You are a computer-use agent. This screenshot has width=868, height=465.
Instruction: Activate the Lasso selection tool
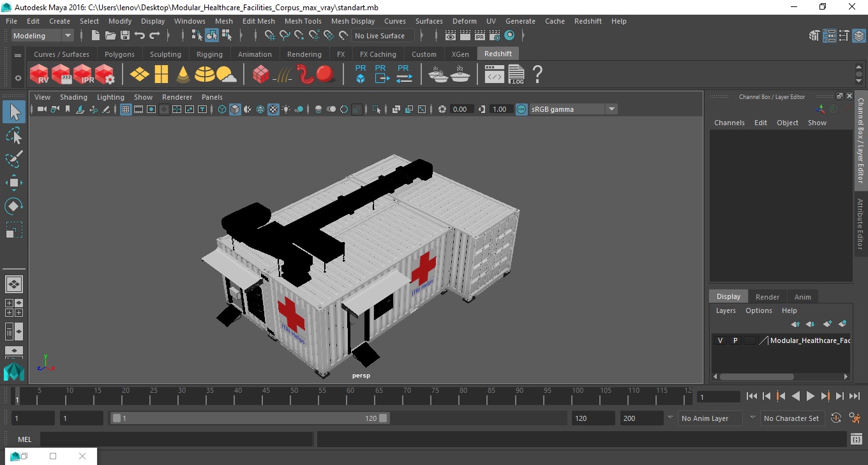pos(14,136)
